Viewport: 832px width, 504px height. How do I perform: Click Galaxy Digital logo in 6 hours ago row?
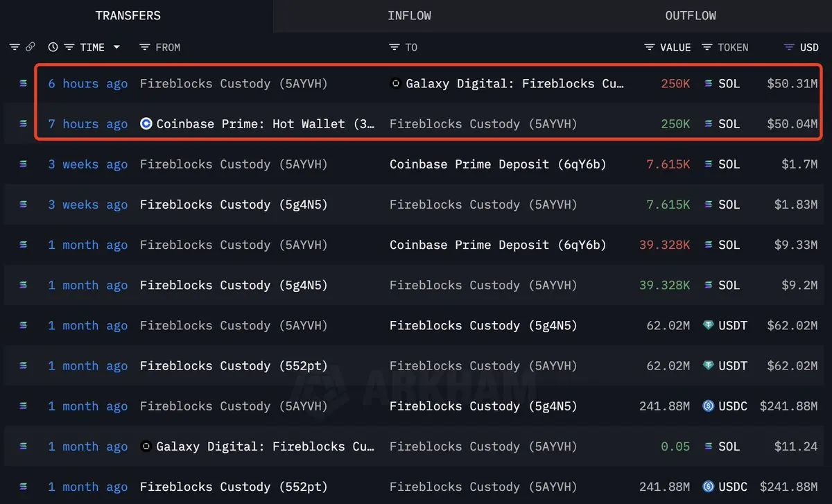click(x=396, y=83)
